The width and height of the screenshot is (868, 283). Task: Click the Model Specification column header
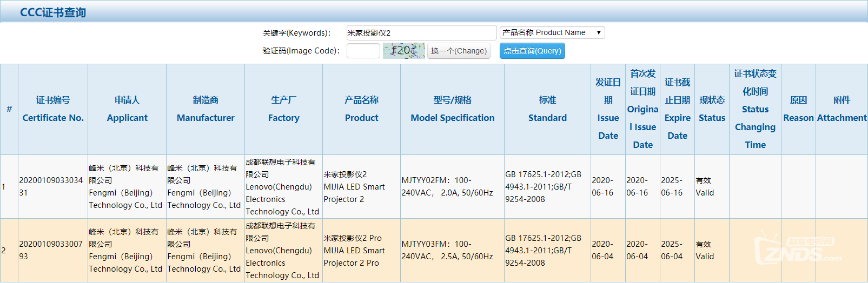pos(453,109)
